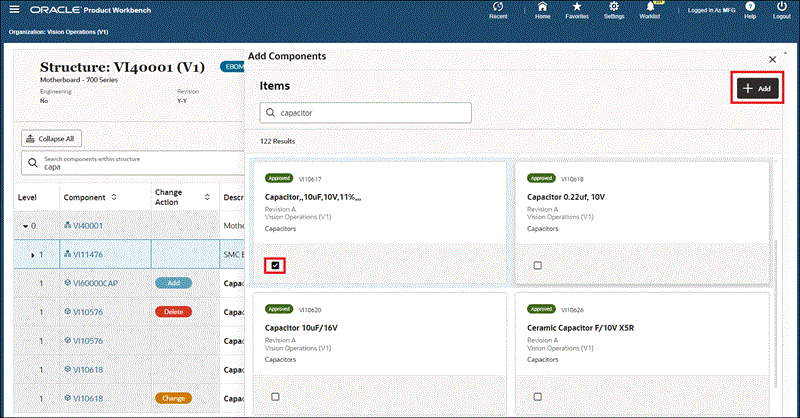Click the Logout power icon
Screen dimensions: 800x418
pos(782,10)
